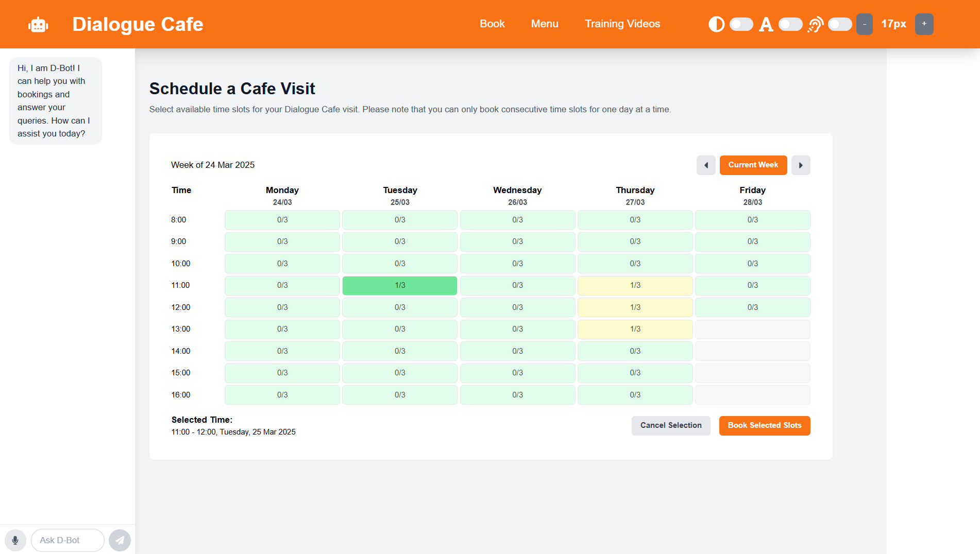Image resolution: width=980 pixels, height=554 pixels.
Task: Advance to next week arrow
Action: coord(801,165)
